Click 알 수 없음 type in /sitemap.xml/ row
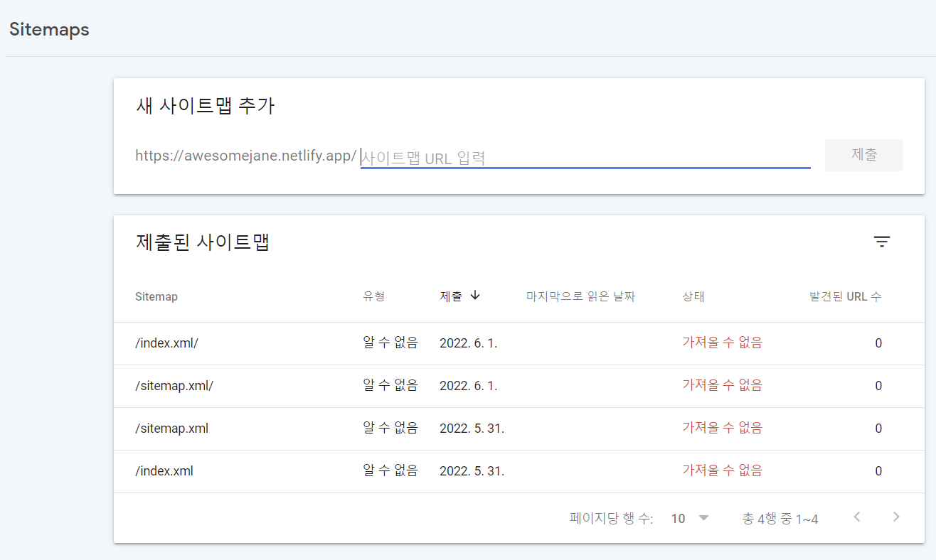 click(x=390, y=385)
